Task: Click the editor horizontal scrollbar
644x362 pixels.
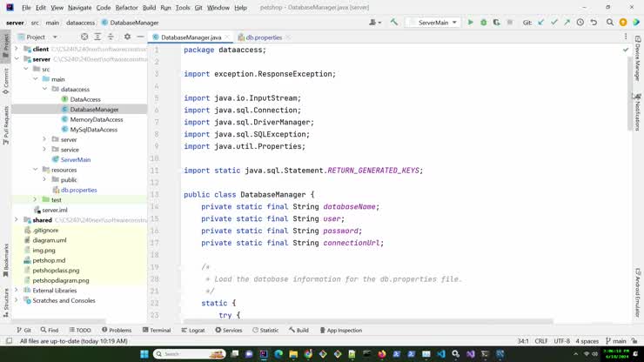Action: [368, 321]
